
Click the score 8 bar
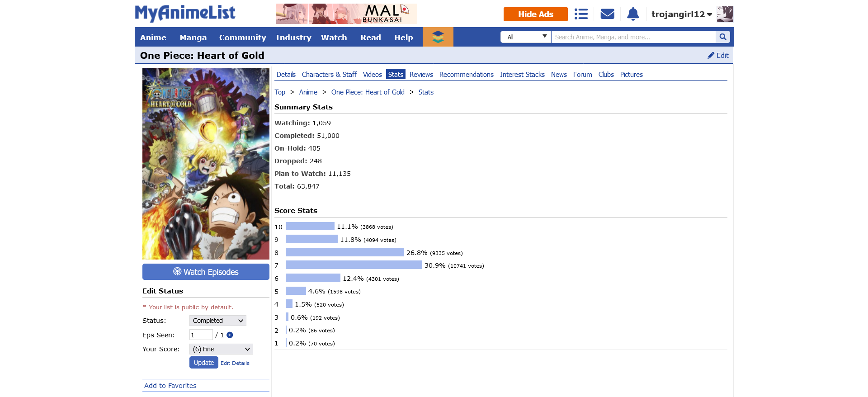pyautogui.click(x=345, y=252)
